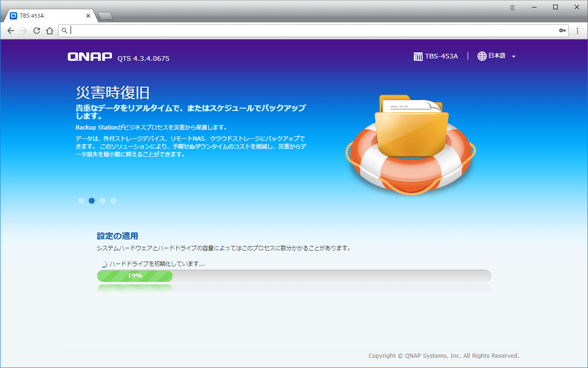The height and width of the screenshot is (368, 588).
Task: Click the QNAP logo in the header
Action: (90, 57)
